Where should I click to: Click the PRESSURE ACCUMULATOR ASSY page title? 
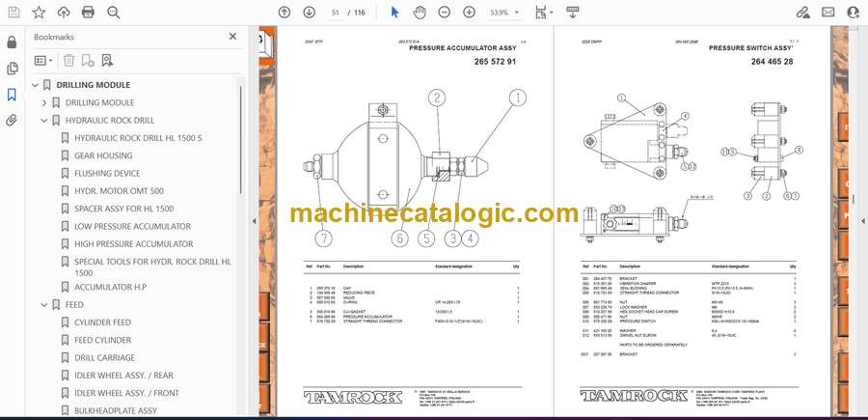pos(463,48)
